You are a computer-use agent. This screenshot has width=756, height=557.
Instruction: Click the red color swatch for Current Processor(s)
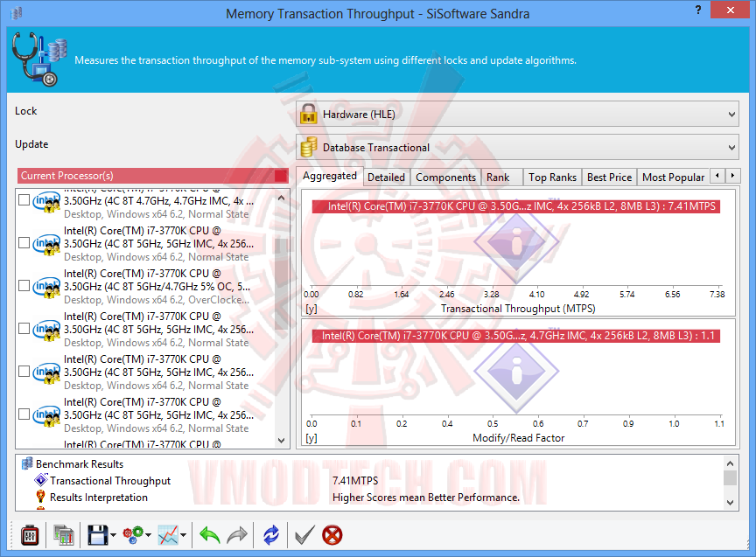click(x=281, y=176)
